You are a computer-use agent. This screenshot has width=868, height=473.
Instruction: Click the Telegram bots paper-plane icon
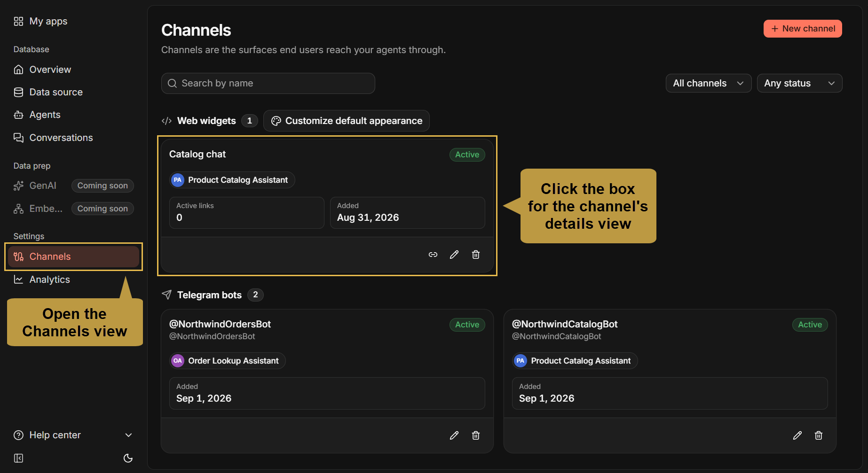pyautogui.click(x=166, y=295)
